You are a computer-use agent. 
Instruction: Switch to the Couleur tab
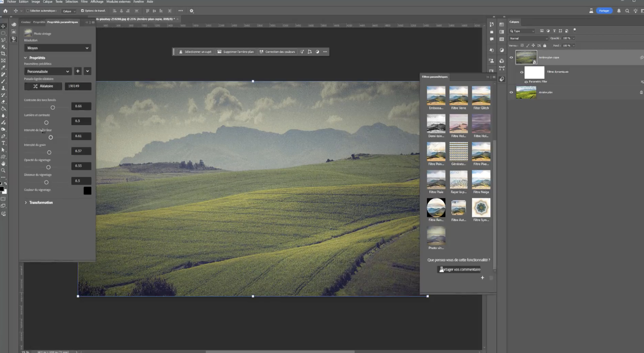click(x=26, y=22)
